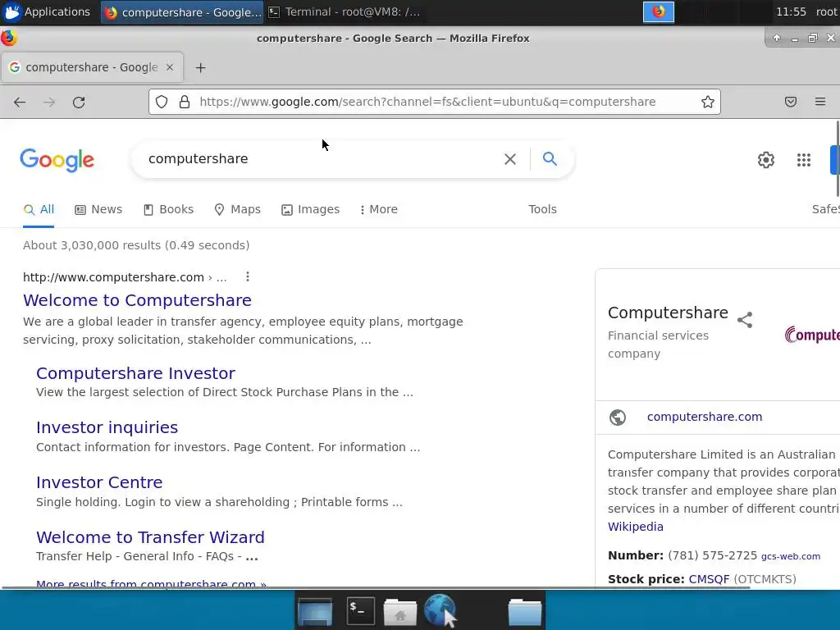Clear the search box text
The height and width of the screenshot is (630, 840).
(510, 159)
